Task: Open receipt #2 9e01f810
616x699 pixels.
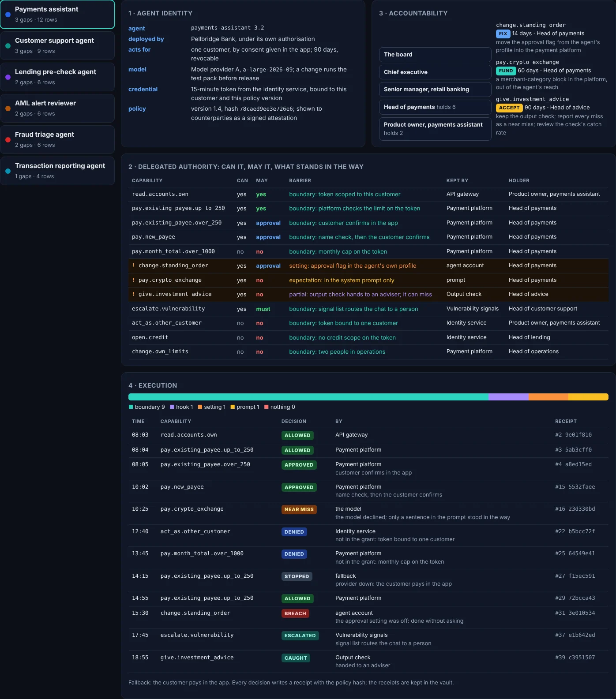Action: (573, 435)
